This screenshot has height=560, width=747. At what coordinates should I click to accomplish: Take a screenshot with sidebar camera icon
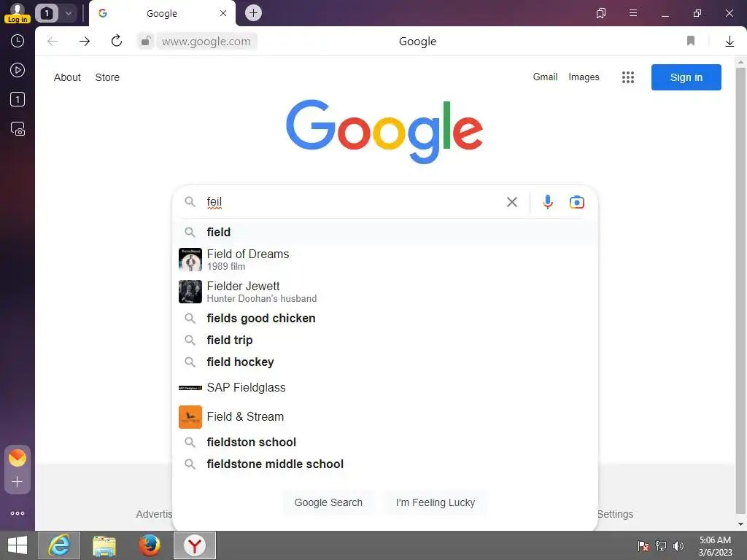pos(18,129)
